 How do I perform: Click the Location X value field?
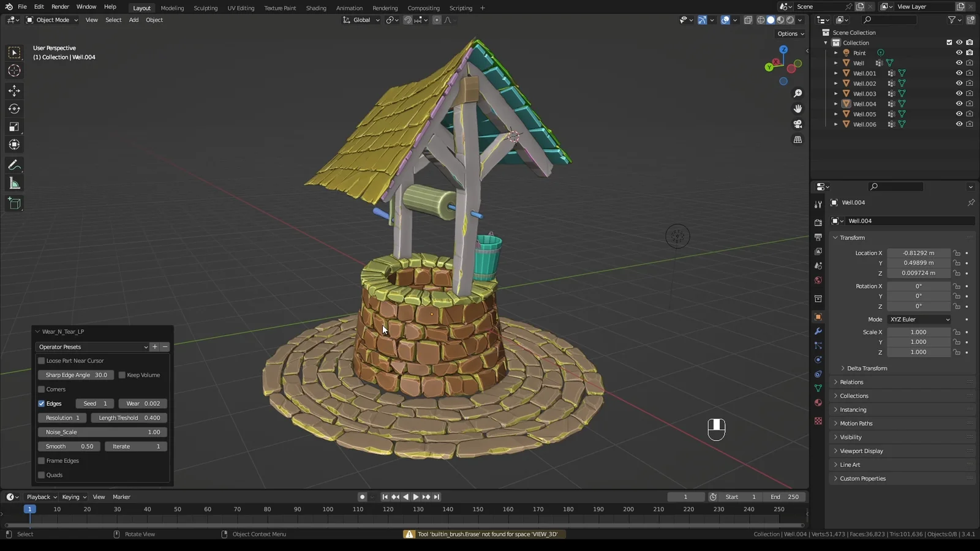(918, 253)
